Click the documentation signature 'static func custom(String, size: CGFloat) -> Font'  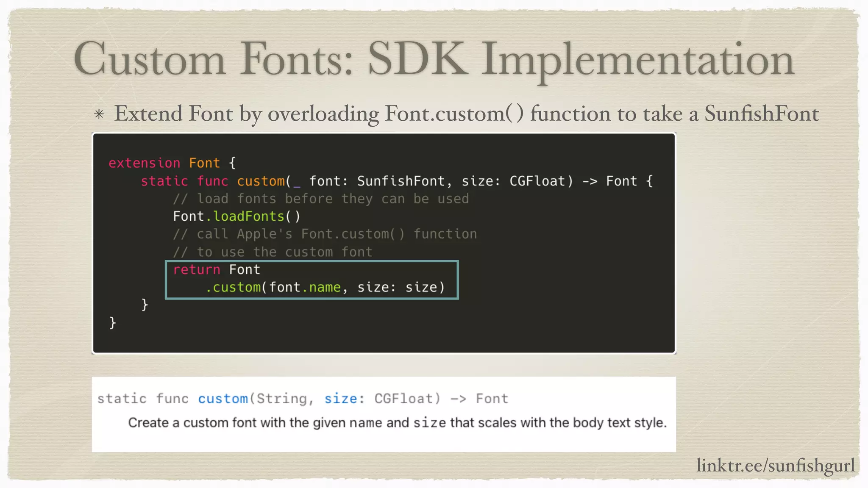(303, 399)
